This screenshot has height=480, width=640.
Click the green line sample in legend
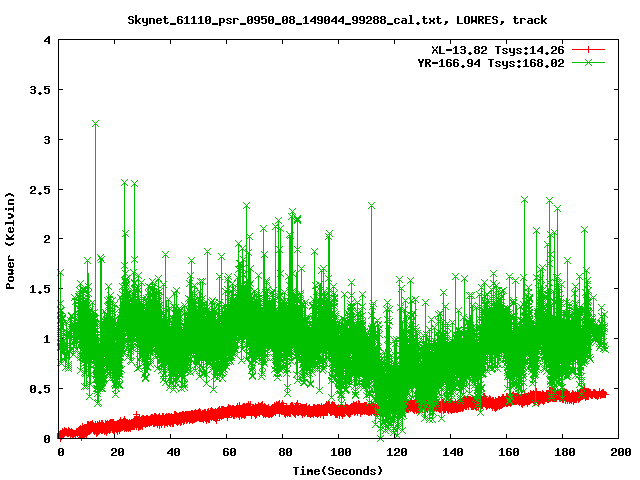(x=590, y=62)
